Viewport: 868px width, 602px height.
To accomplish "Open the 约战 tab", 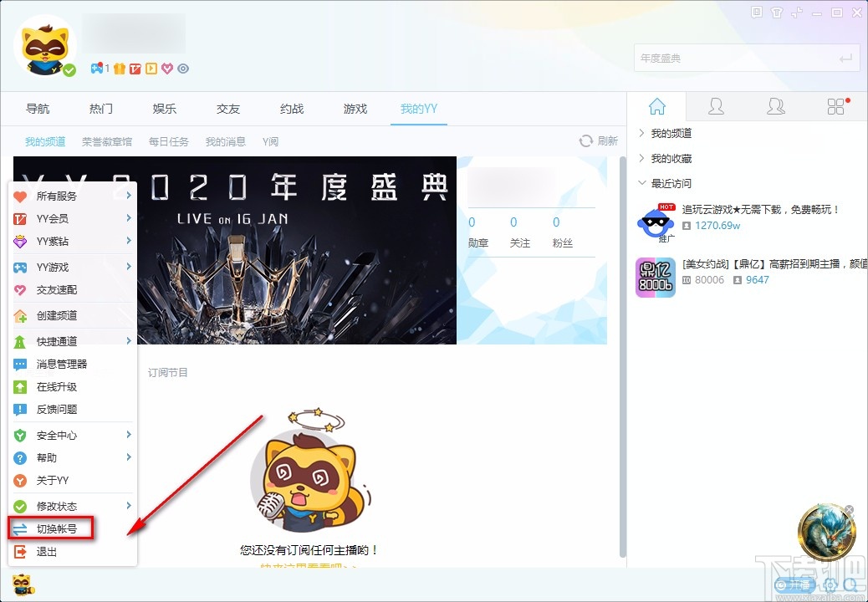I will [292, 109].
